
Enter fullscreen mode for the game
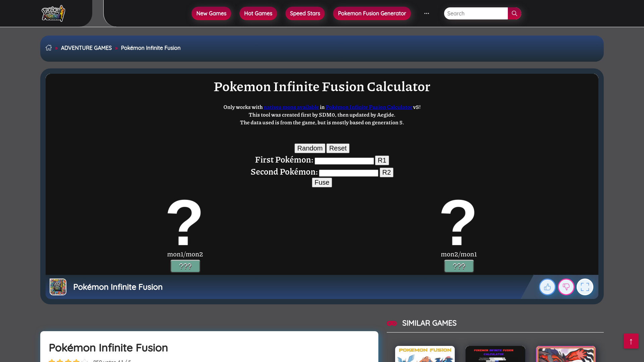585,287
